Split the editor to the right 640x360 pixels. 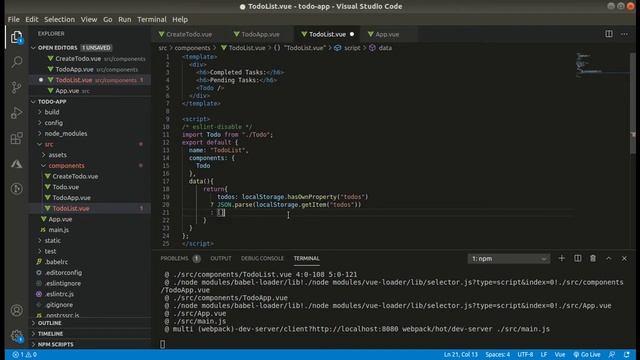609,34
